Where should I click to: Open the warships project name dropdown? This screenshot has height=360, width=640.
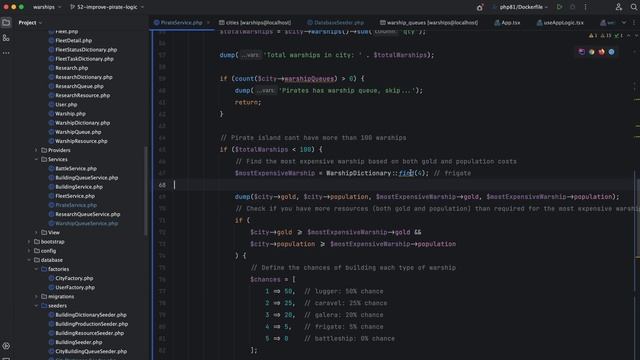point(47,7)
